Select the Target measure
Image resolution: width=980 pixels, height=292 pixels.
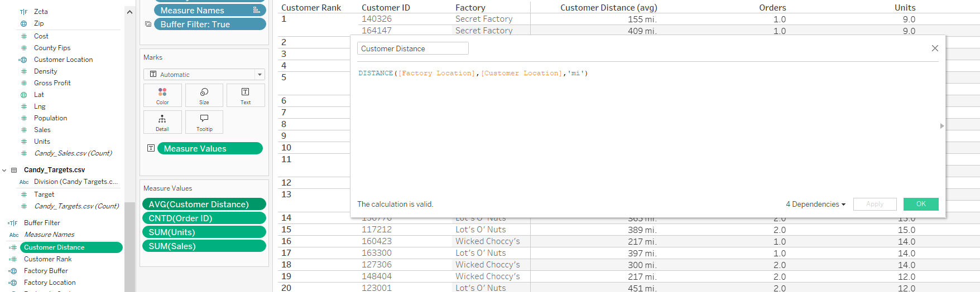click(44, 194)
